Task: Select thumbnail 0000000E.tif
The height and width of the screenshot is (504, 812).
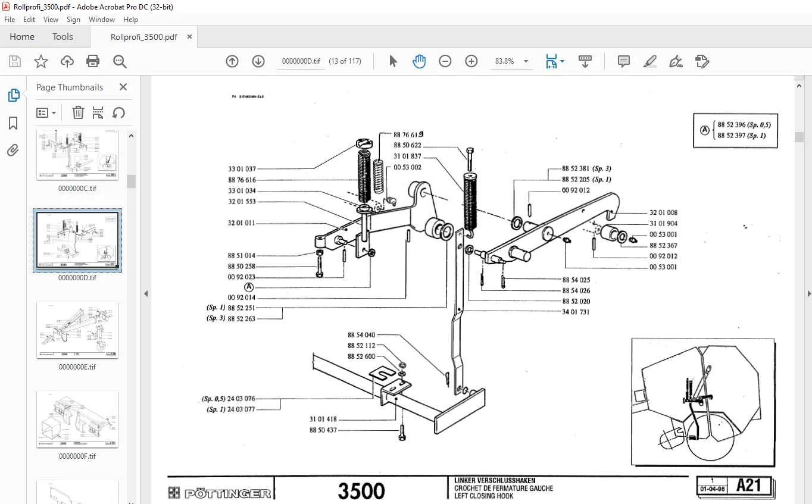Action: point(77,330)
